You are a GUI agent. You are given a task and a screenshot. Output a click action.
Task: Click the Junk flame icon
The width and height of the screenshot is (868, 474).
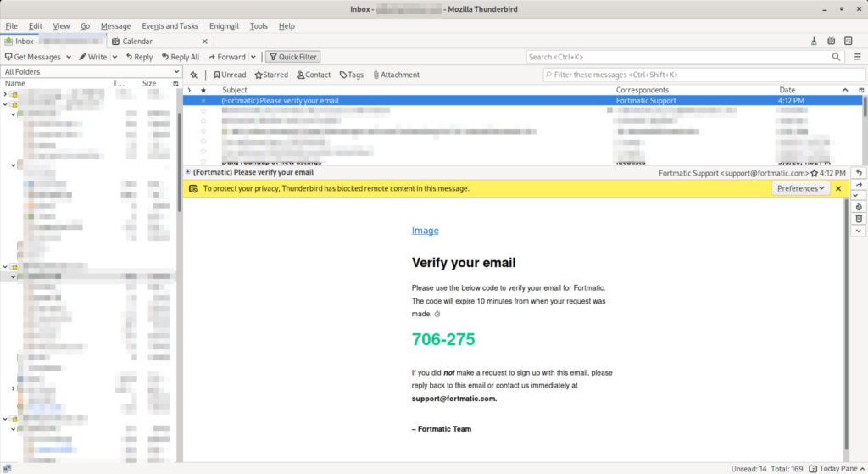coord(859,207)
